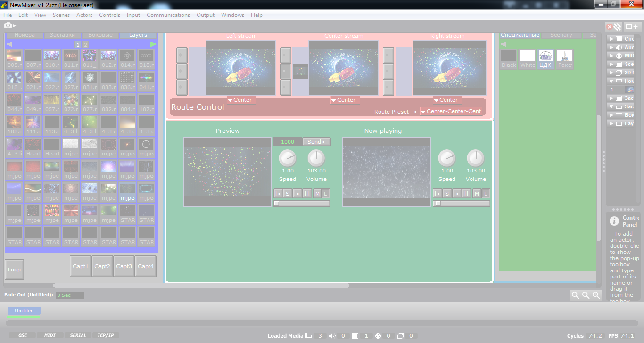
Task: Collapse the Ном media group
Action: pyautogui.click(x=611, y=82)
